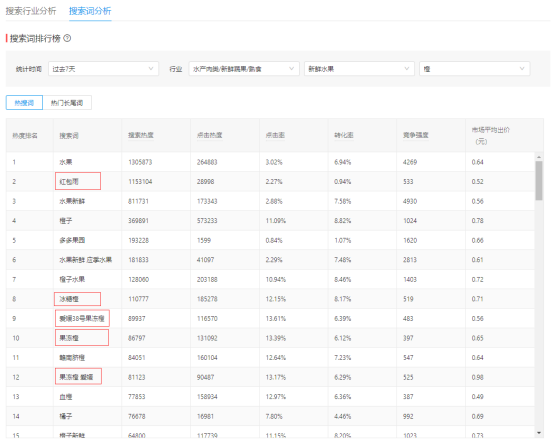Click the 竞争强度 column header
Viewport: 554px width, 445px height.
coord(416,135)
